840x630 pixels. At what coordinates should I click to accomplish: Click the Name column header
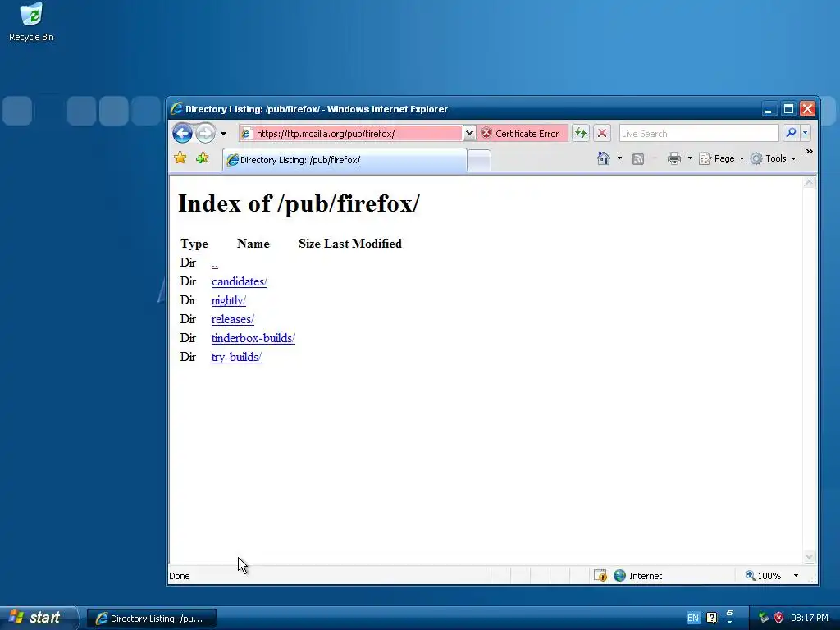[x=253, y=244]
